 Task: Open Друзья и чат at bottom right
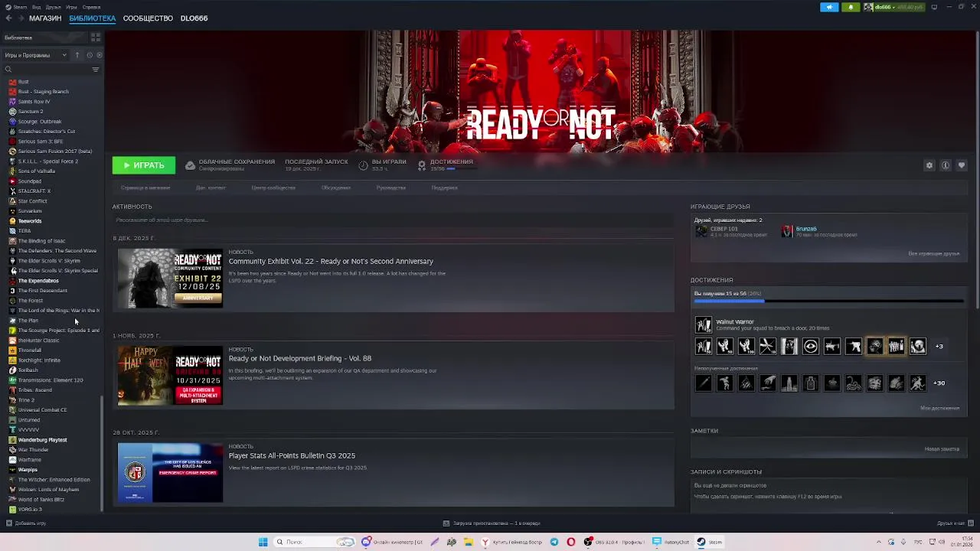point(955,523)
